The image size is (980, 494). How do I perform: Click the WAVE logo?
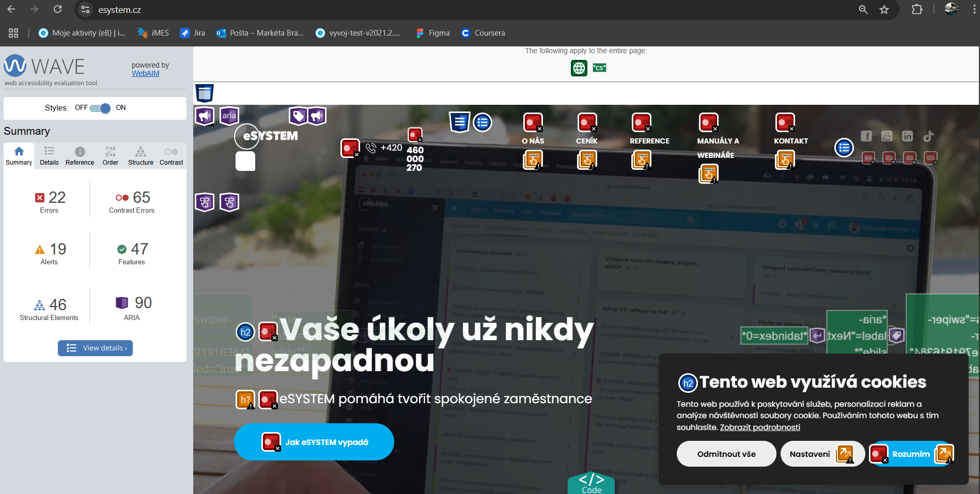coord(44,67)
